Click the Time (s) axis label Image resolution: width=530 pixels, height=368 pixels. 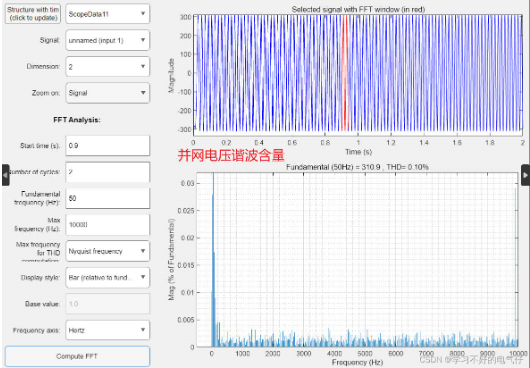pos(358,152)
